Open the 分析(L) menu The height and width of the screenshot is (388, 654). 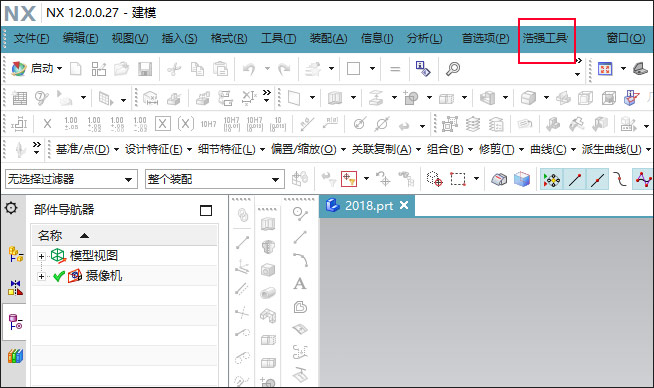pyautogui.click(x=425, y=38)
